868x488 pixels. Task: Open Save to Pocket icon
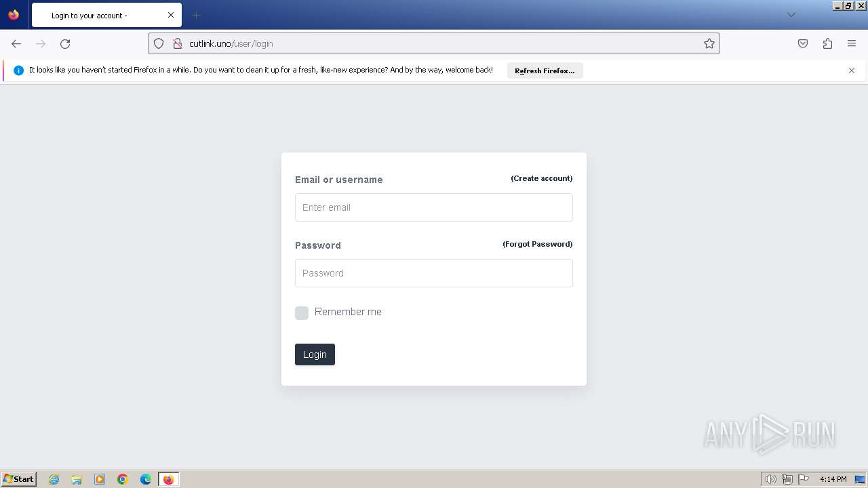point(803,43)
